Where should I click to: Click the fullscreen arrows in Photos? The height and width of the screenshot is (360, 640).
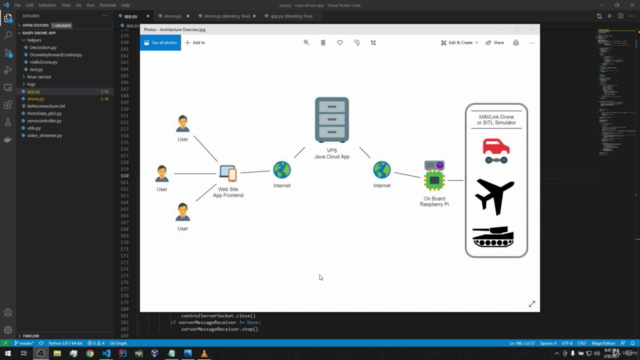(532, 304)
